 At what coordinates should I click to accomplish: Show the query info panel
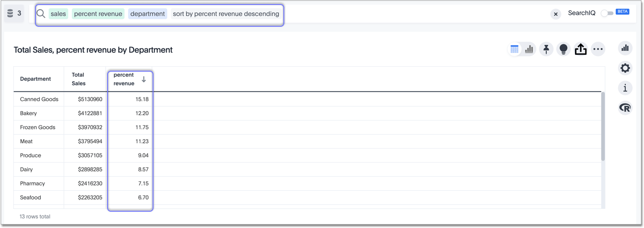pos(625,88)
